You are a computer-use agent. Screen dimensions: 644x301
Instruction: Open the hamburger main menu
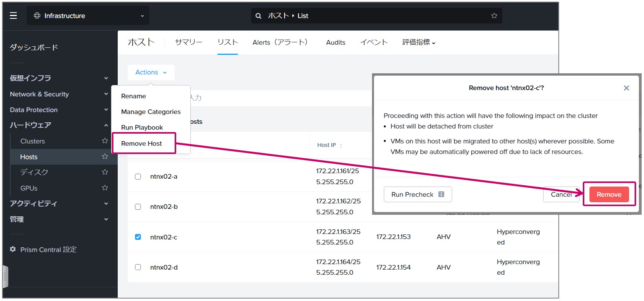(13, 16)
